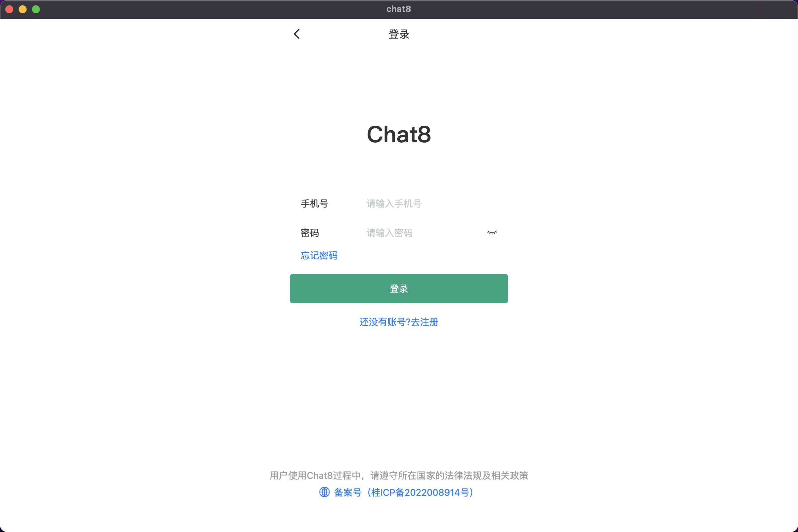Screen dimensions: 798x532
Task: Close the chat8 window
Action: [x=10, y=9]
